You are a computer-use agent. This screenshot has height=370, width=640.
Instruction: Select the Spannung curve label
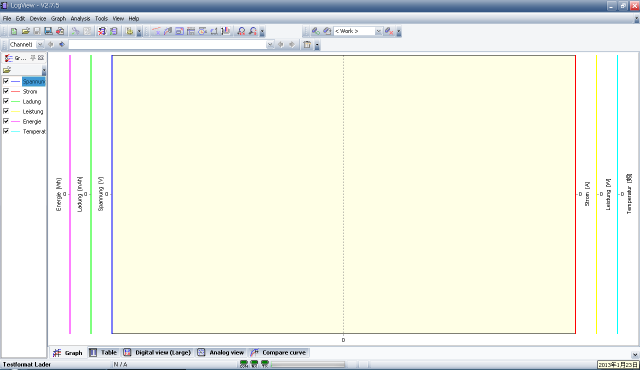click(x=33, y=81)
